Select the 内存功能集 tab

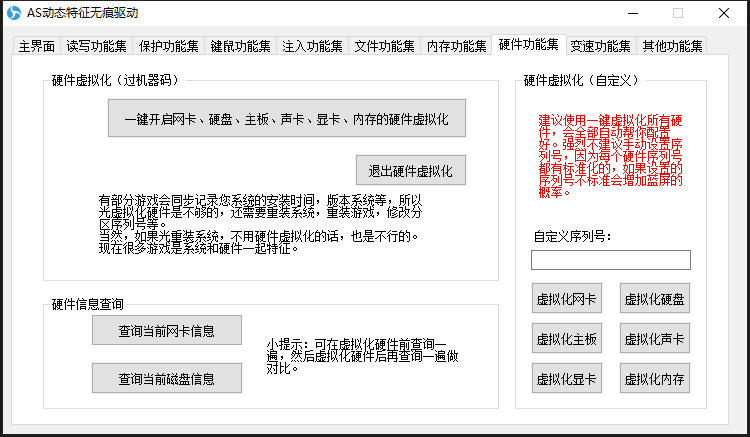click(456, 46)
